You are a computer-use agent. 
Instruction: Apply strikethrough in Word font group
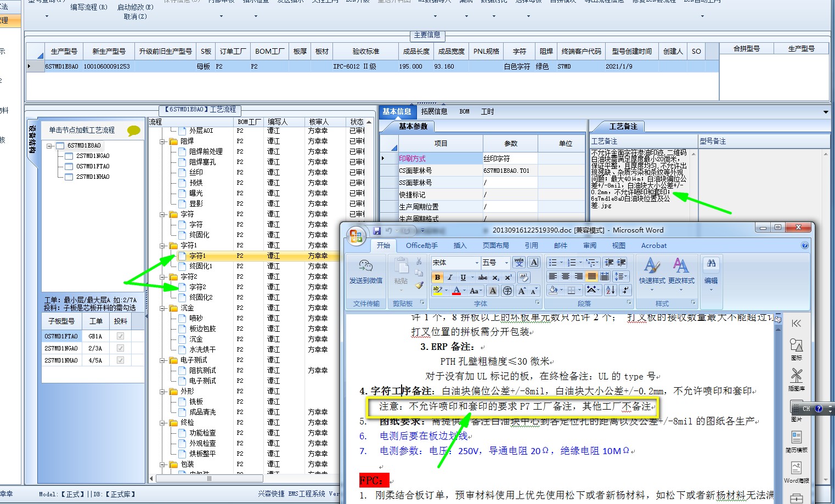pyautogui.click(x=483, y=277)
